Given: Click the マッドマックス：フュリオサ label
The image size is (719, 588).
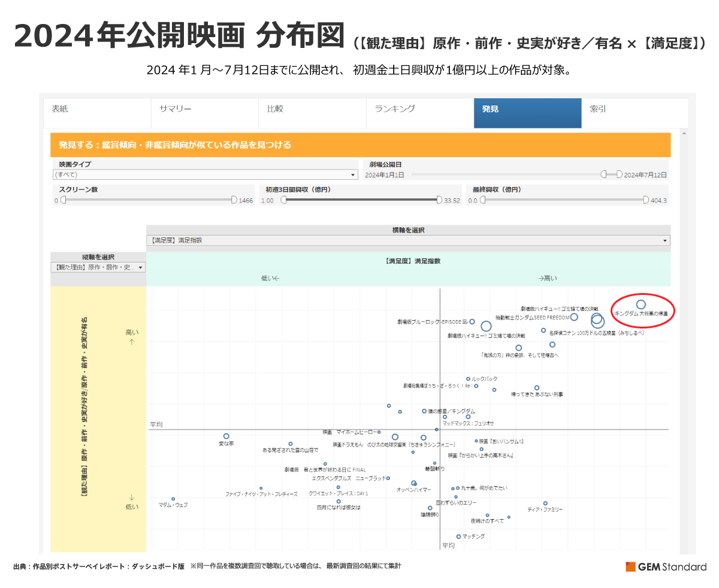Looking at the screenshot, I should point(467,423).
